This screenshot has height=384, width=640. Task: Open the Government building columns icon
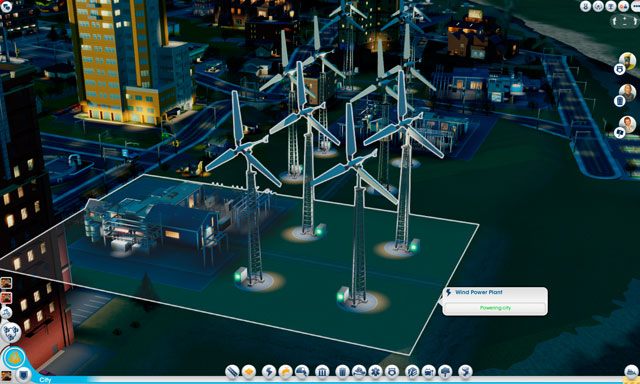coord(322,371)
